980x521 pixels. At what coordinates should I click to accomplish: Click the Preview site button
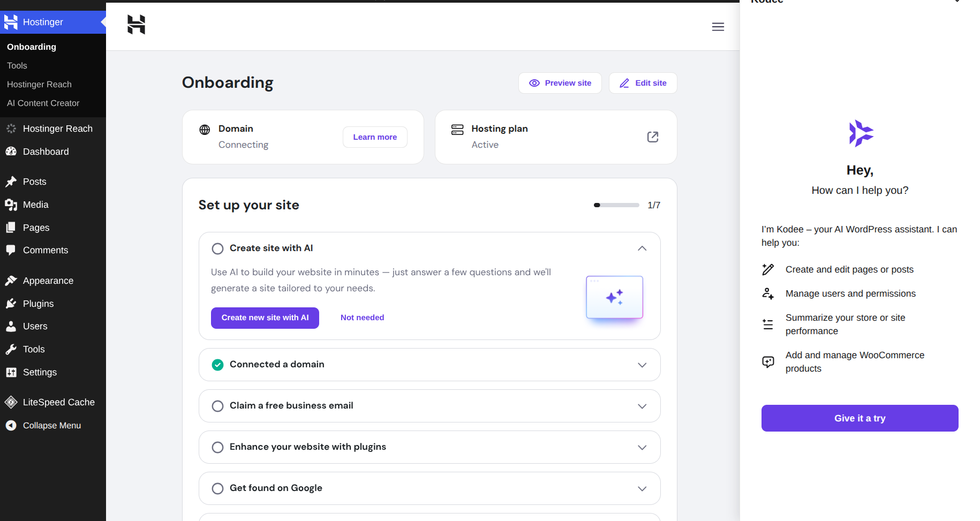tap(560, 83)
